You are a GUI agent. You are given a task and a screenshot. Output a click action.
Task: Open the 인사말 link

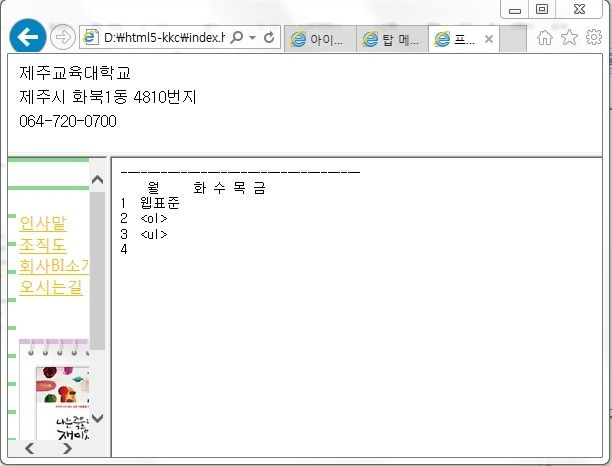[43, 224]
